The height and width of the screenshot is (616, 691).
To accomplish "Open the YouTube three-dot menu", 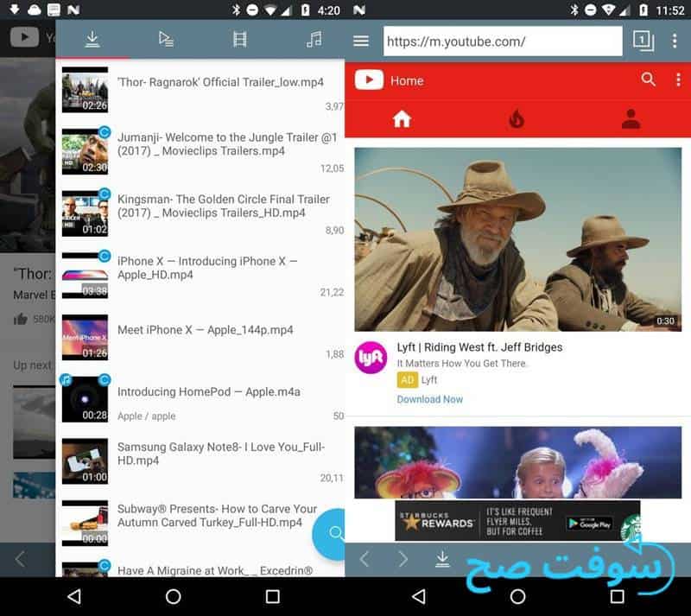I will (x=678, y=79).
